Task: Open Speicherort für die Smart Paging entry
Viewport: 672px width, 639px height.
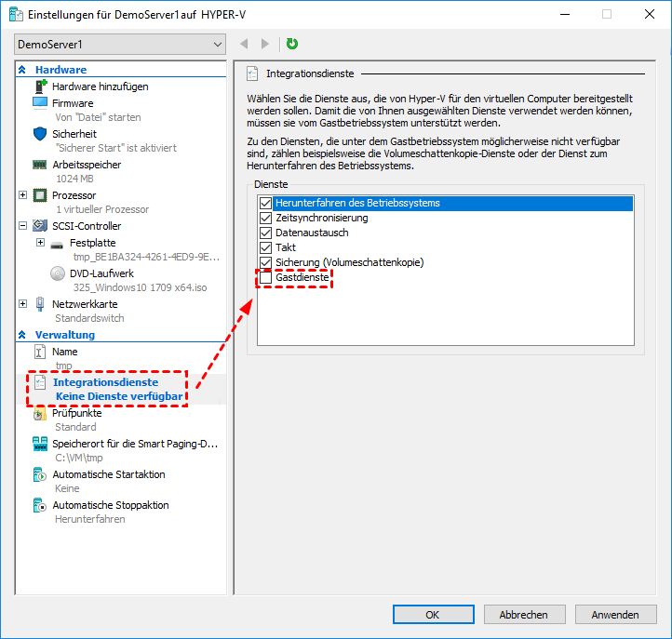Action: 135,444
